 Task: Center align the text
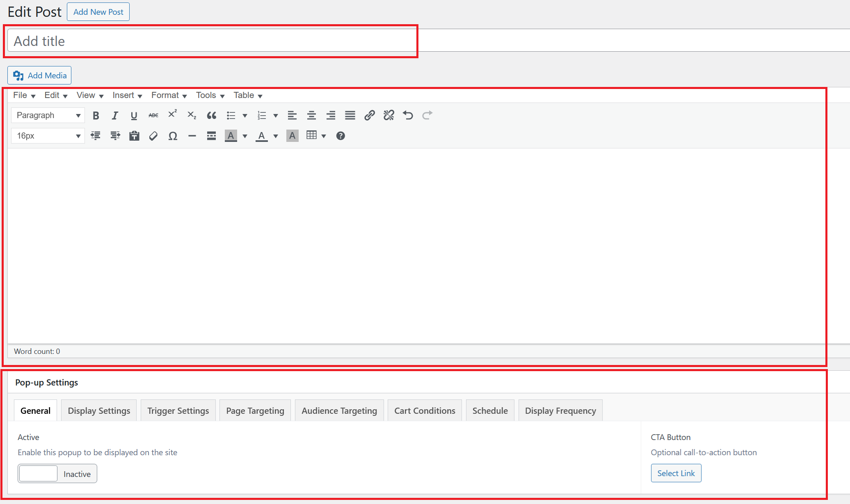[311, 116]
